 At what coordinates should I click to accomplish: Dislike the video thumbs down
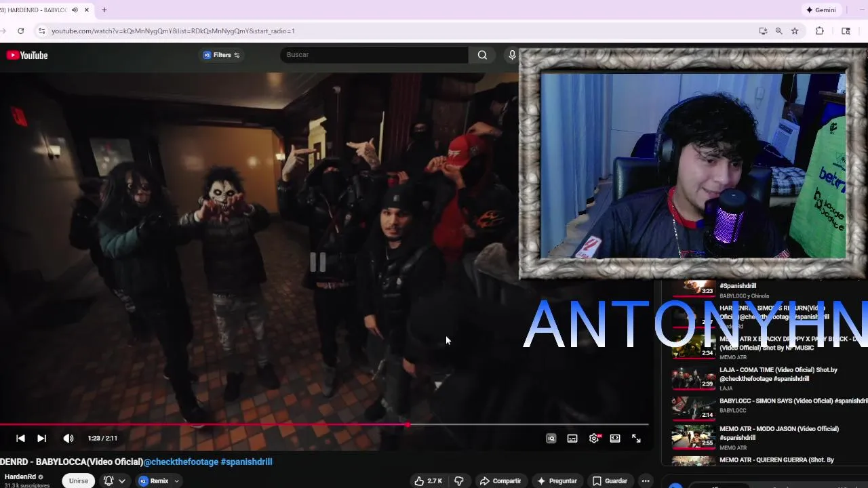(x=459, y=481)
